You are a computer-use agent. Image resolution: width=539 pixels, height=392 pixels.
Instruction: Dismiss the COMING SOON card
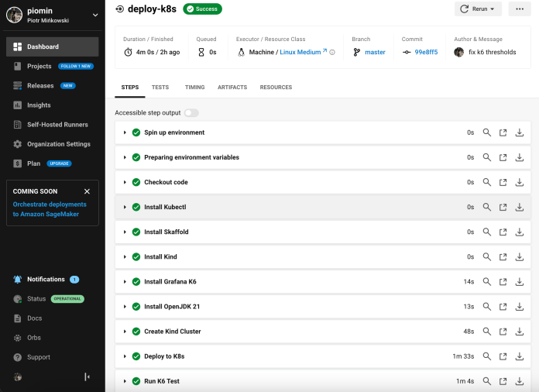(x=87, y=191)
